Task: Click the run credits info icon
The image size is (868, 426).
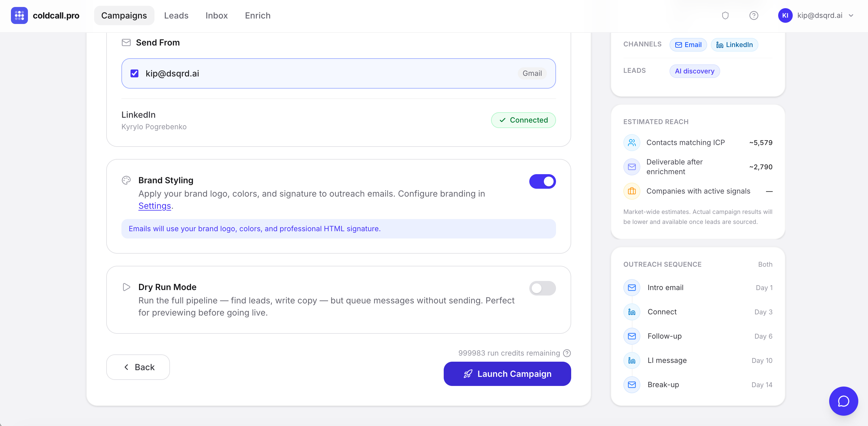Action: 567,353
